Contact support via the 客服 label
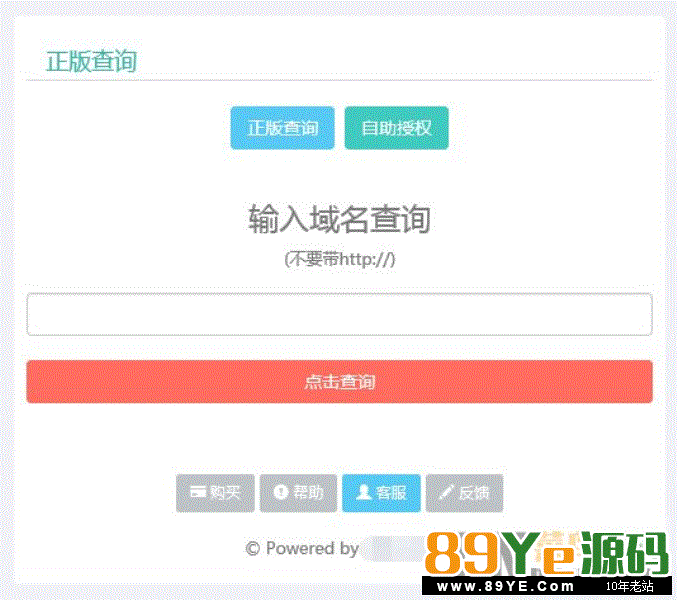 point(391,492)
